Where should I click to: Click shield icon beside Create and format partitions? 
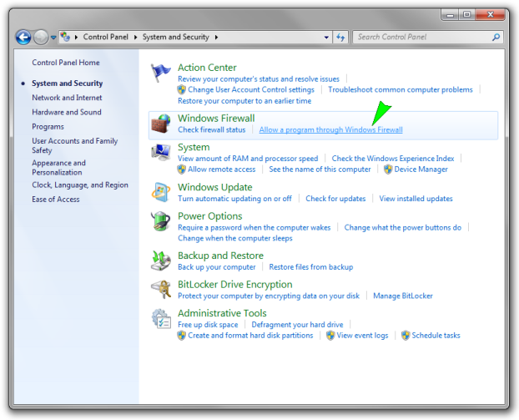[x=181, y=336]
